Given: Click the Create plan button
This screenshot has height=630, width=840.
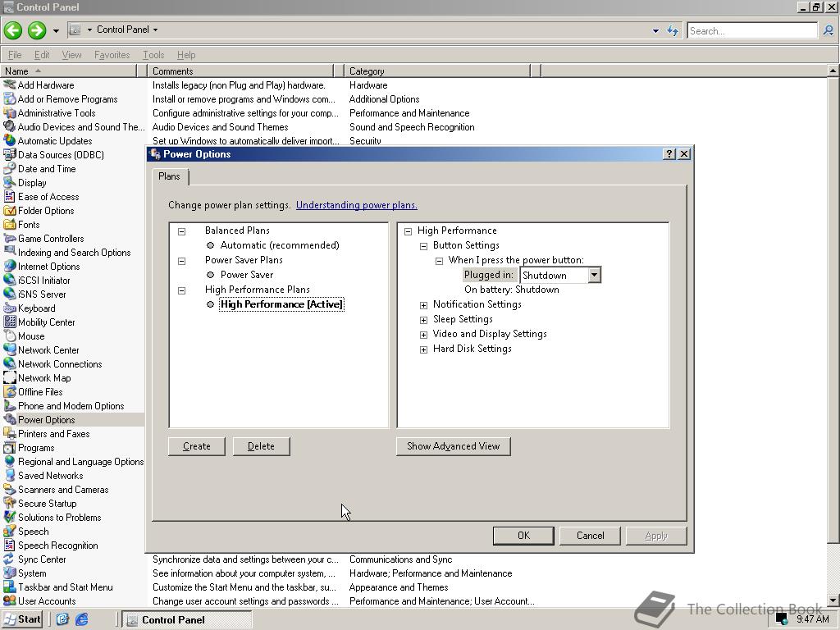Looking at the screenshot, I should point(197,446).
